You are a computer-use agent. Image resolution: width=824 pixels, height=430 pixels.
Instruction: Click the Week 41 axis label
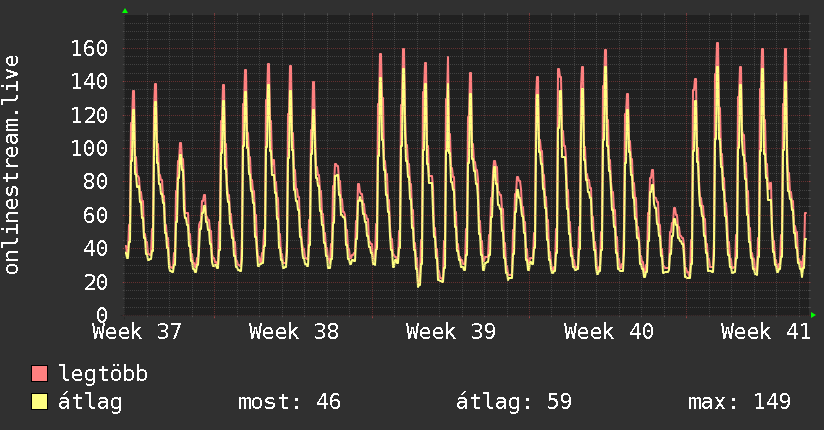click(x=766, y=332)
